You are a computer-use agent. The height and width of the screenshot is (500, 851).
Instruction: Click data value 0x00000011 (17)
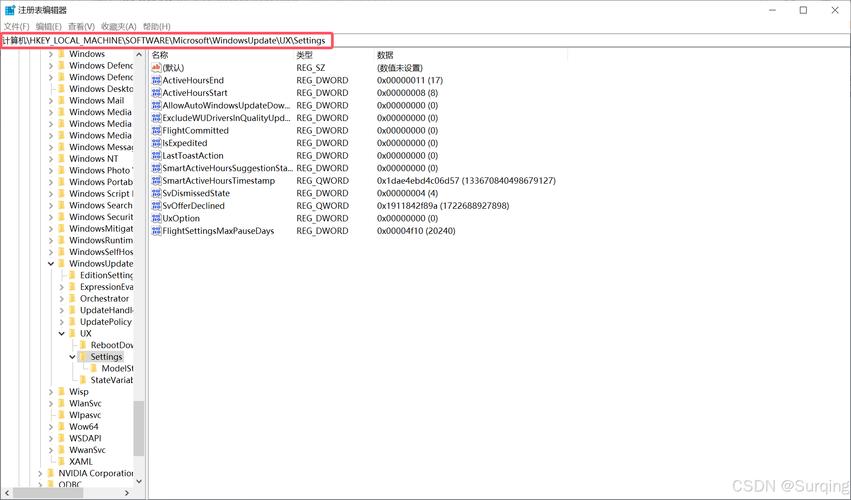click(x=410, y=80)
